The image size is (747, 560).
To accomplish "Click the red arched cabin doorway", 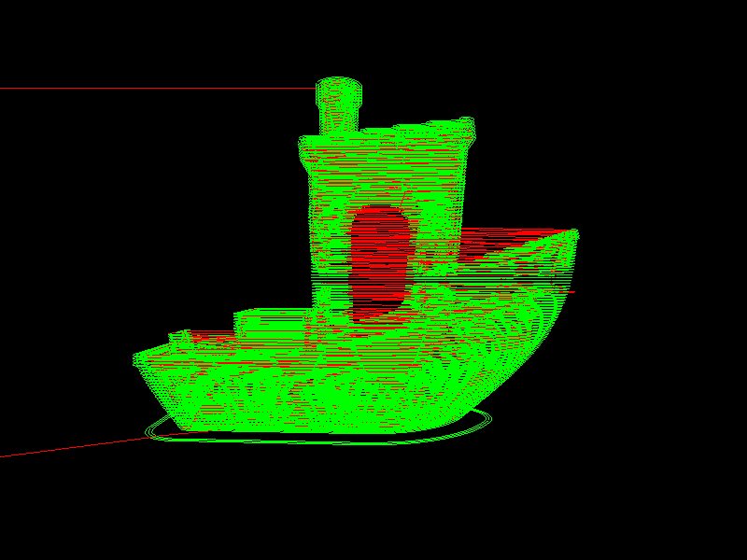I will point(380,259).
